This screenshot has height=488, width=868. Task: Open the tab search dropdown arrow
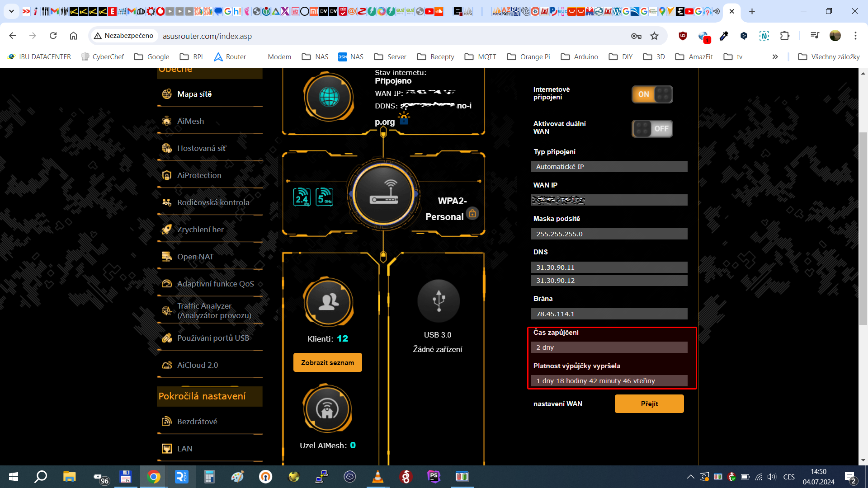tap(11, 11)
